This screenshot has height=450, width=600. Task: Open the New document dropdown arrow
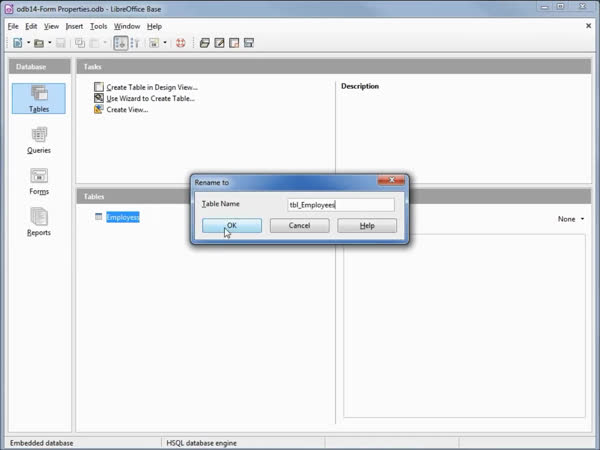pyautogui.click(x=28, y=42)
